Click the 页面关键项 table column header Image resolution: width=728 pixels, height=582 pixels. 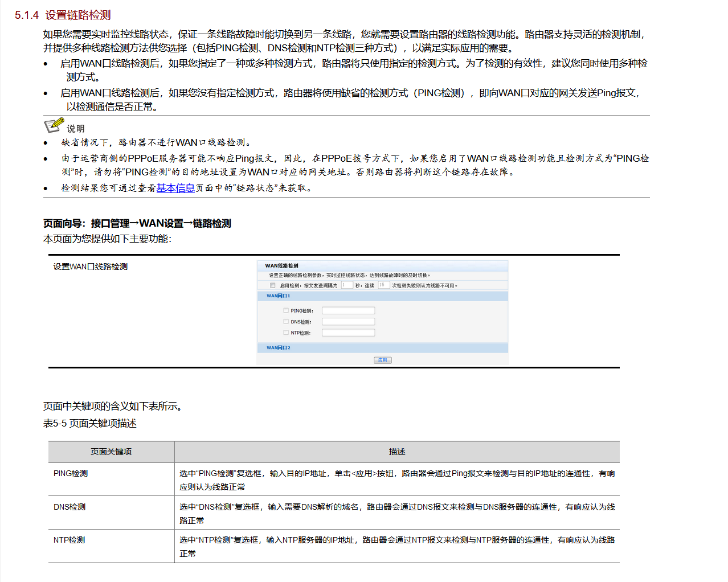(x=111, y=452)
